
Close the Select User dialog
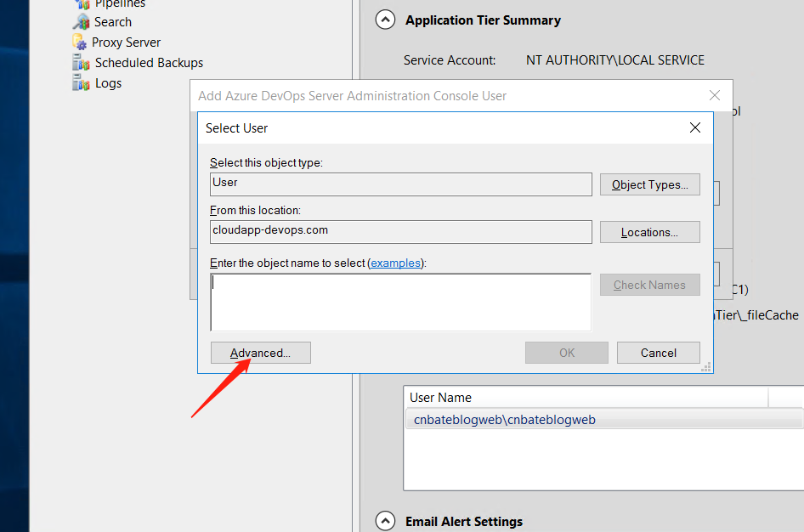(x=694, y=127)
